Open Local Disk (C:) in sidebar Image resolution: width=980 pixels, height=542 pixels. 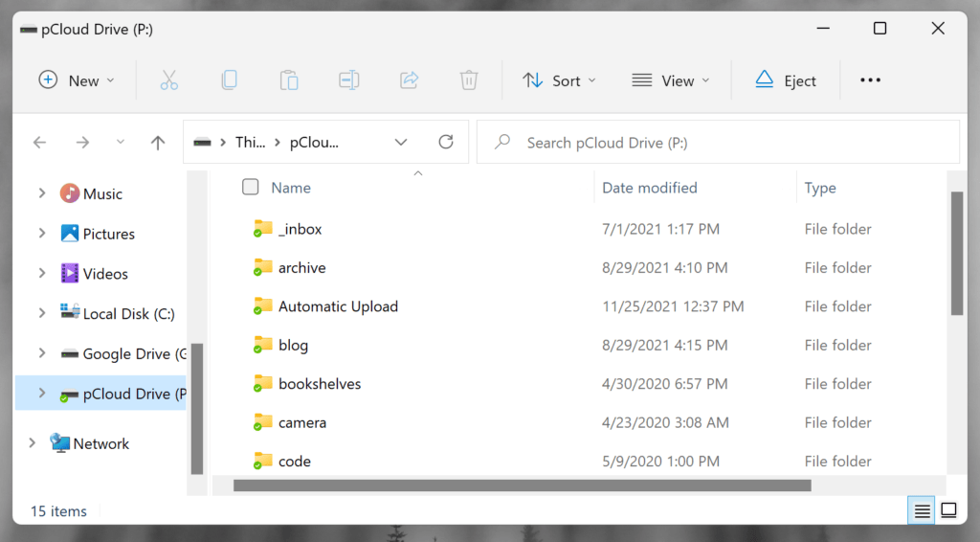pos(129,314)
